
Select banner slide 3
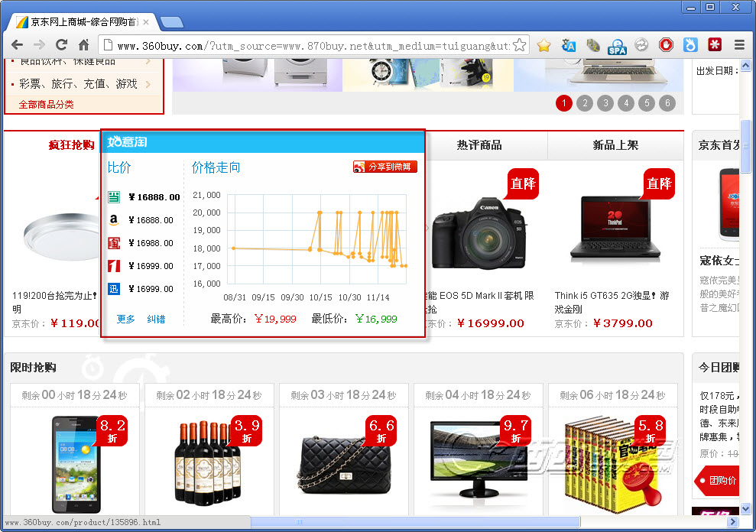click(x=605, y=102)
